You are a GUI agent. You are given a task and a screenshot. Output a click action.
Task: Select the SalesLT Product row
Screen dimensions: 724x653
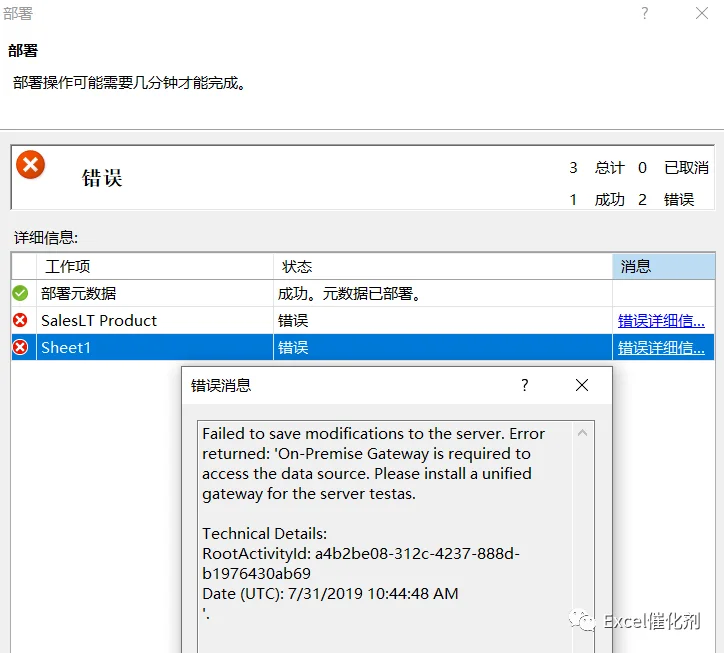(x=363, y=320)
